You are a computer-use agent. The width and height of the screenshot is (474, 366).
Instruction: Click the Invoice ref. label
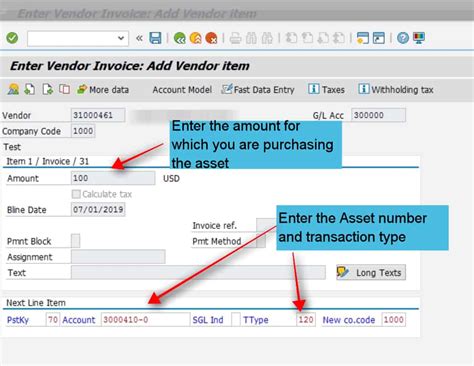(x=215, y=226)
